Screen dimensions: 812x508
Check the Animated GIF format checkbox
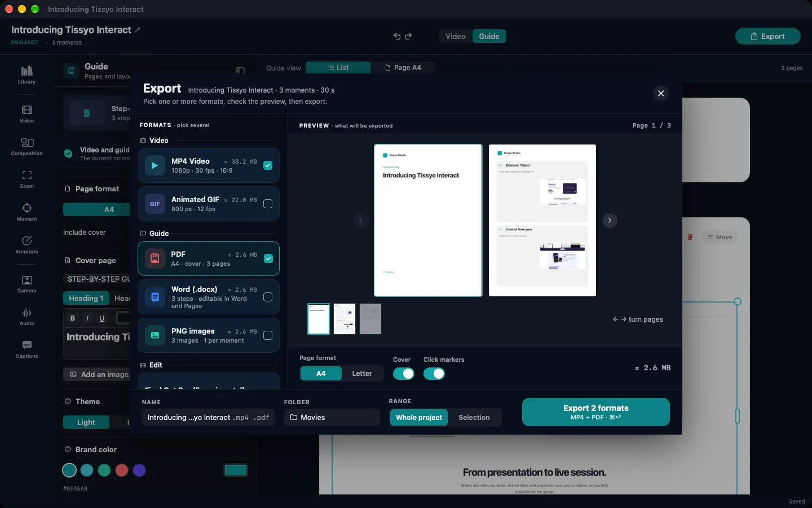pos(268,204)
